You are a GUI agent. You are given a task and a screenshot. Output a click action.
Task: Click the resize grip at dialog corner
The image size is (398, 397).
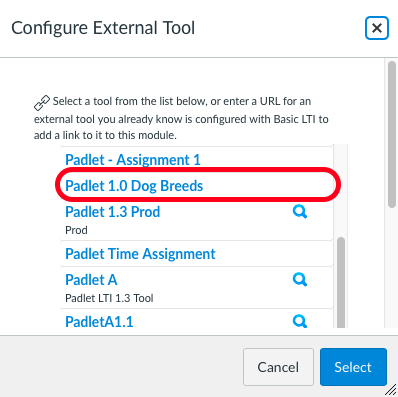pyautogui.click(x=391, y=390)
